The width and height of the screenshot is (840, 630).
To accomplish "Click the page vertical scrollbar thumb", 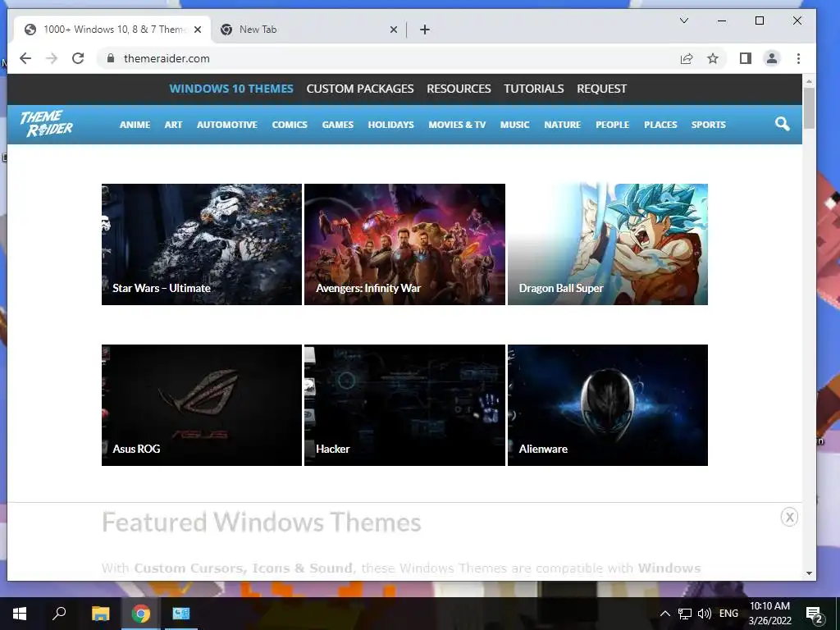I will [809, 107].
